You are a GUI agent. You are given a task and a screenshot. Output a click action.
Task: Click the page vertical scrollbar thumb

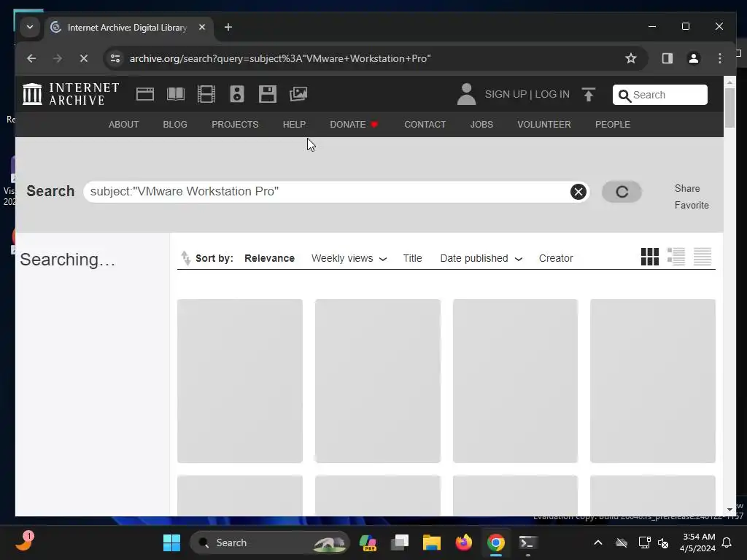click(729, 108)
